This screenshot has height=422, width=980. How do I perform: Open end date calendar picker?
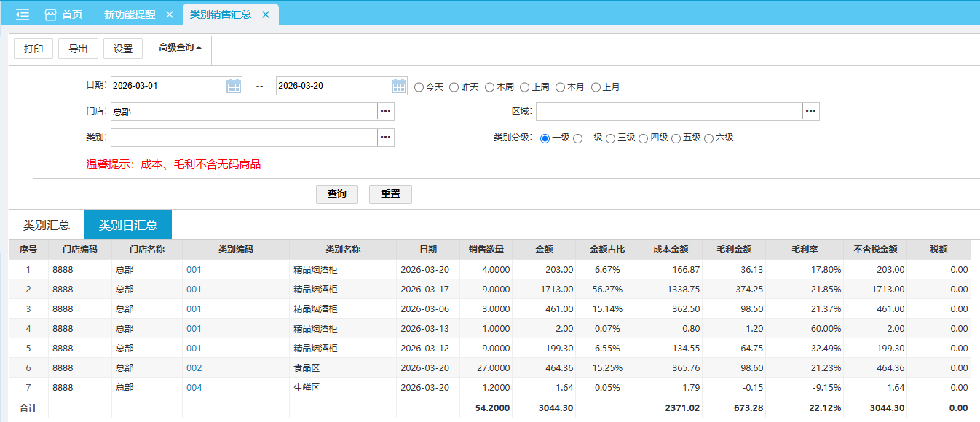(x=399, y=86)
